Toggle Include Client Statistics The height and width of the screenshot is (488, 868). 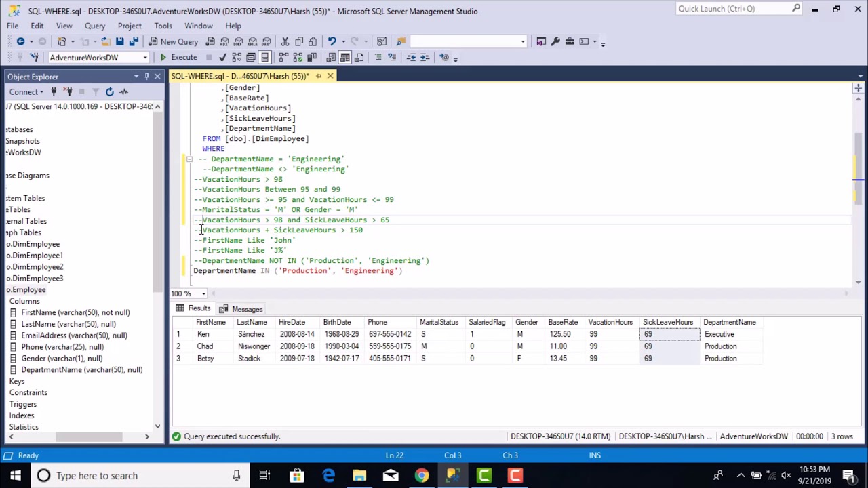[312, 57]
